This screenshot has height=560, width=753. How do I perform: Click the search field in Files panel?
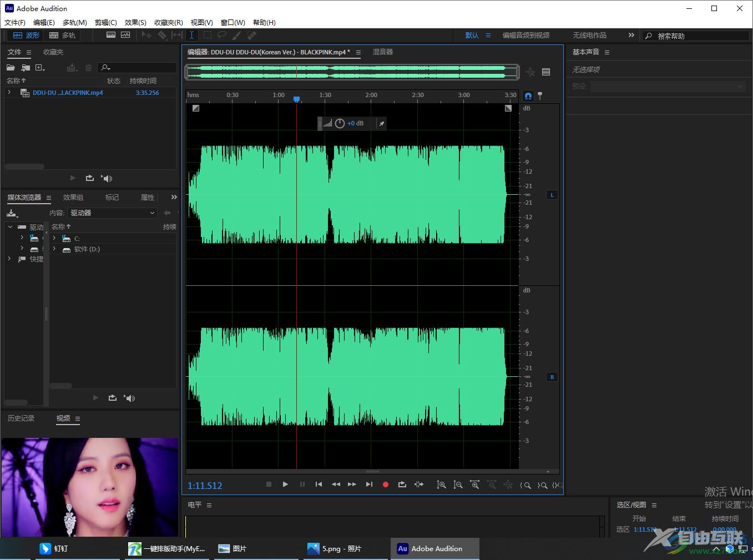137,68
